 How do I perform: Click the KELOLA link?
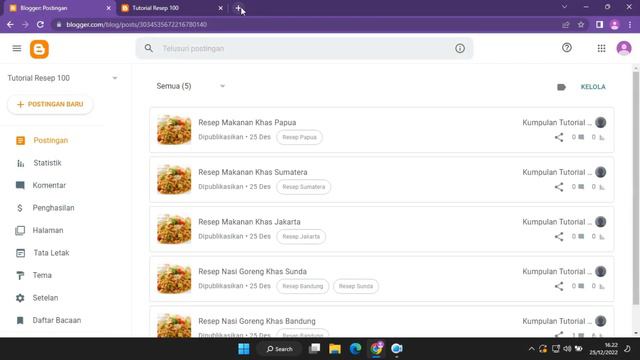(x=593, y=87)
